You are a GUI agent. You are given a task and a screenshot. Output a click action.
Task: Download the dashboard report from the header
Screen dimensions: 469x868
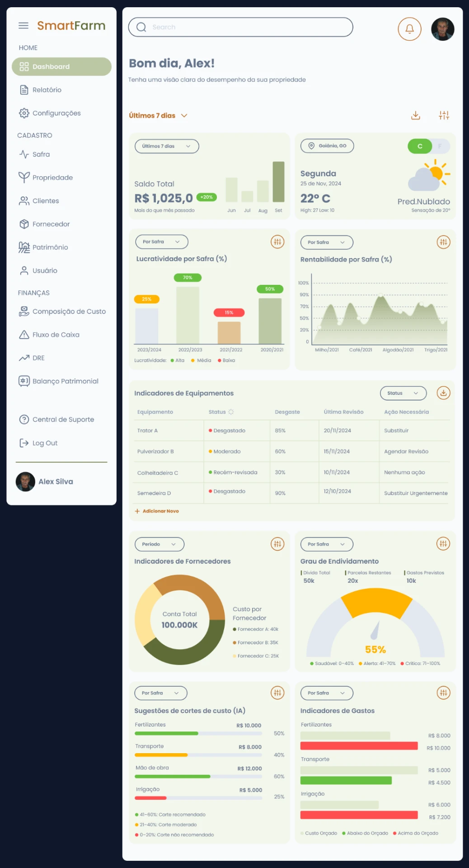(416, 116)
